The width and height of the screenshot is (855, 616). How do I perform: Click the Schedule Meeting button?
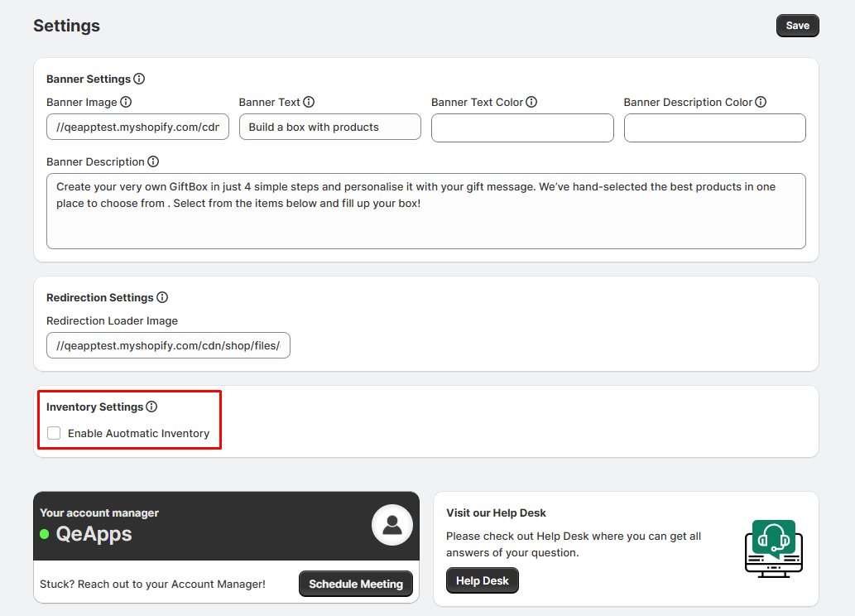pos(355,584)
